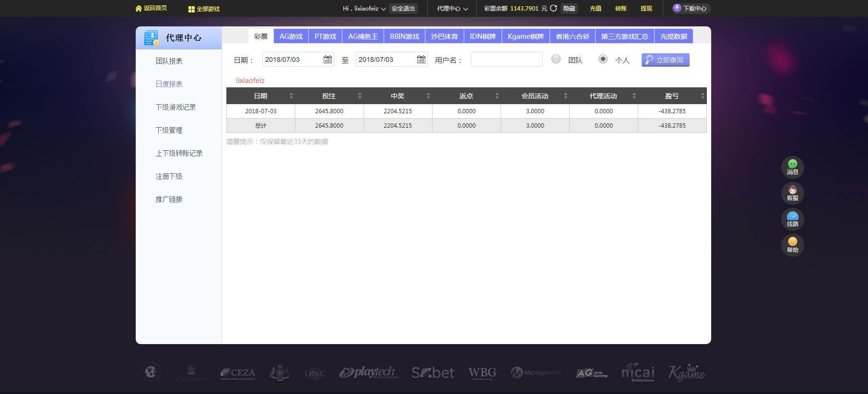The image size is (868, 394).
Task: Click the download icon in 下载中心
Action: pyautogui.click(x=677, y=8)
